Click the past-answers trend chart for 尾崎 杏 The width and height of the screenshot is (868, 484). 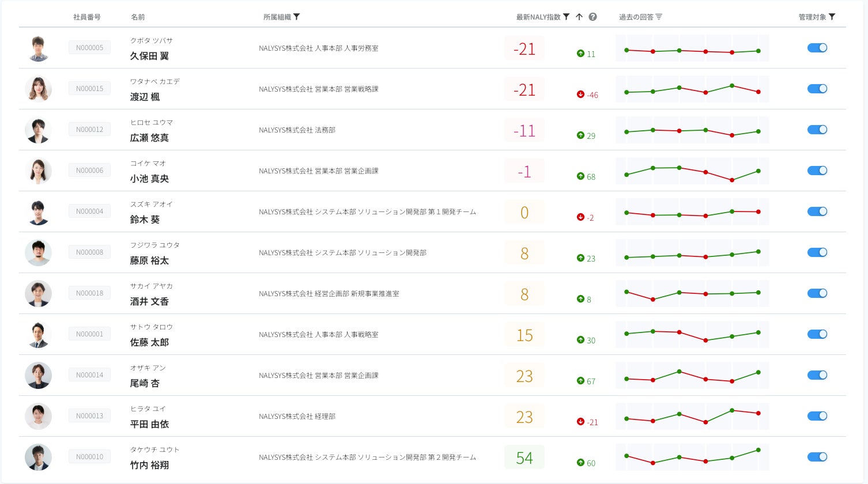(x=692, y=376)
